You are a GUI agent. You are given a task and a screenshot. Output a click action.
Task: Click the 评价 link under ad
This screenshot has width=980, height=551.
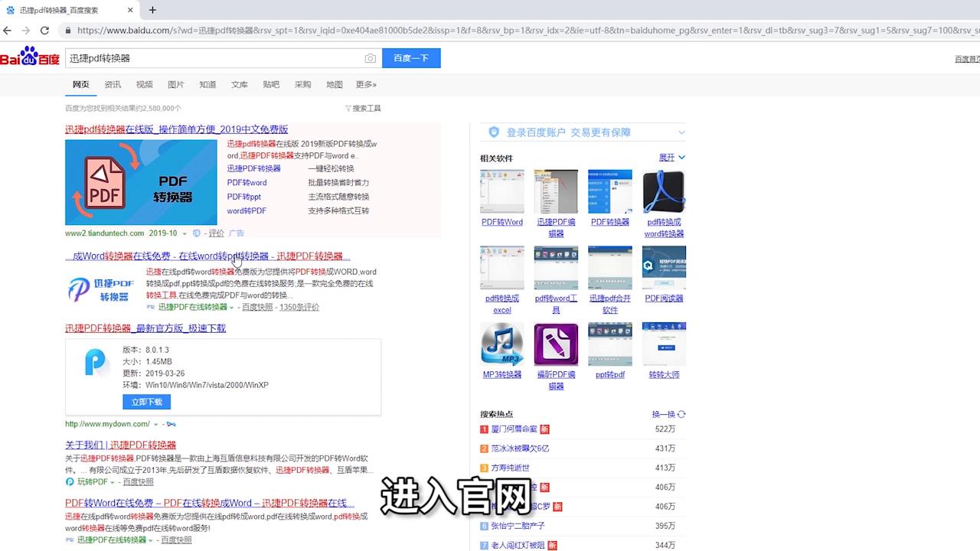pos(217,233)
